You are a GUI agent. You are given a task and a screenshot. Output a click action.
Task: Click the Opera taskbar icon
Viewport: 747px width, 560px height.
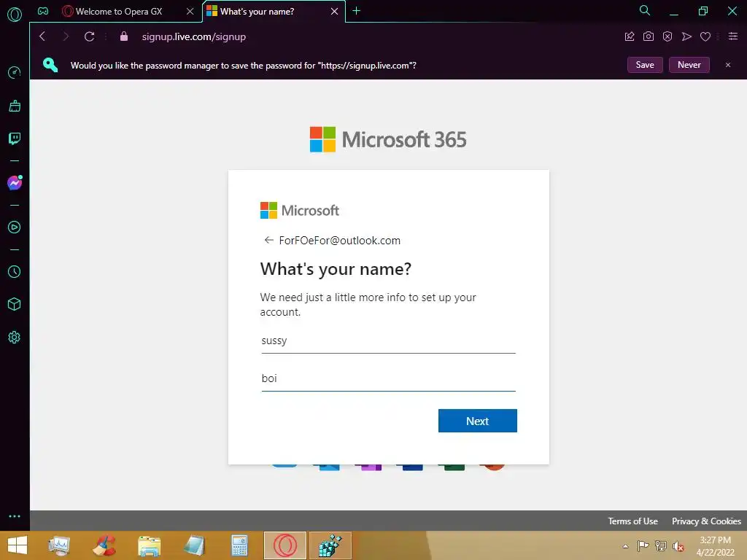pos(285,545)
